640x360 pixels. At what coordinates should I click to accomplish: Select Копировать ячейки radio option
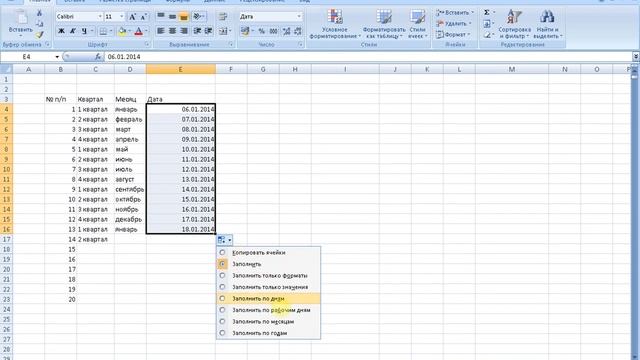222,253
